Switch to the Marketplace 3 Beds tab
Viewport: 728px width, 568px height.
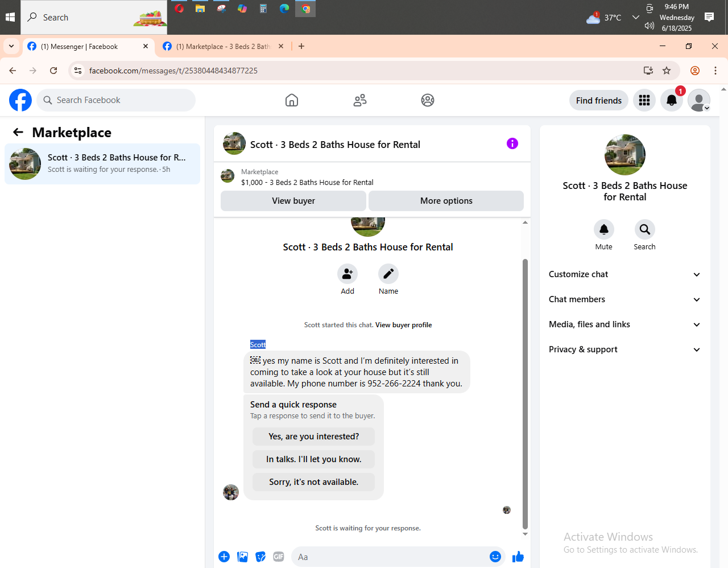(x=224, y=47)
